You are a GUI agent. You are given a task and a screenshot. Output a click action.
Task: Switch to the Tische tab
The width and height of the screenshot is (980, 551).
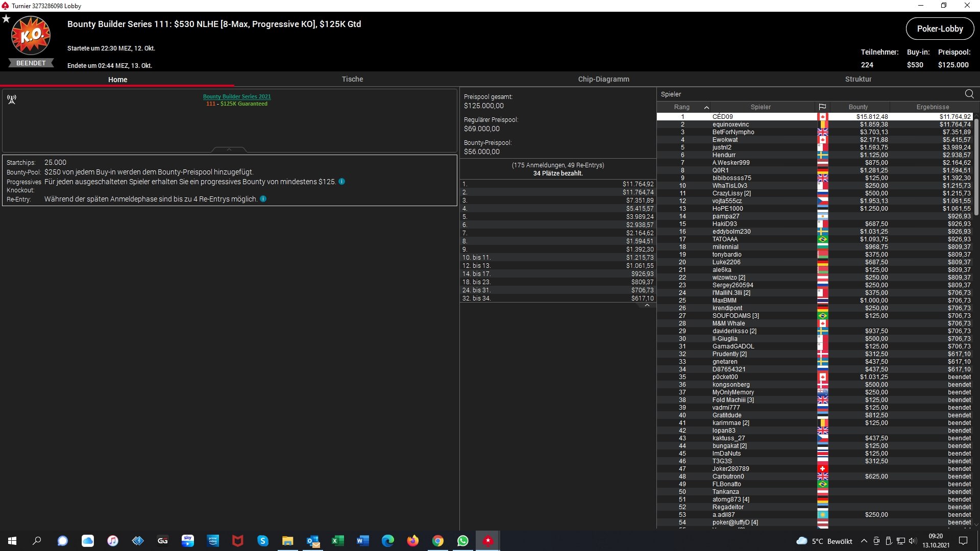(352, 79)
